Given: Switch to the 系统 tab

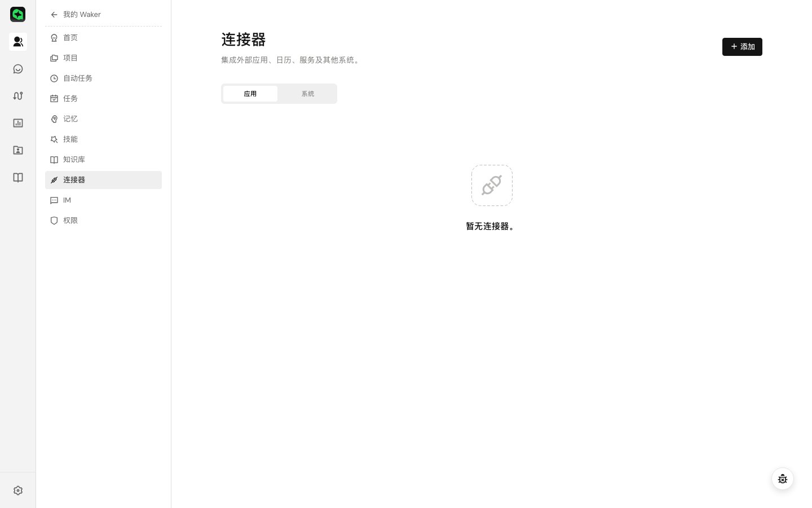Looking at the screenshot, I should tap(308, 94).
